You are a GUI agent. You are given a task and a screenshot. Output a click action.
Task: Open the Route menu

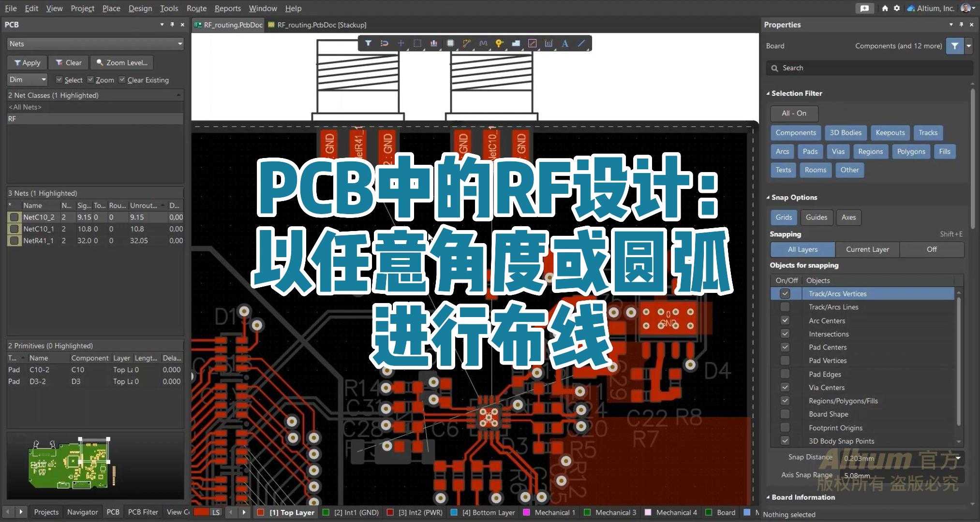coord(196,8)
